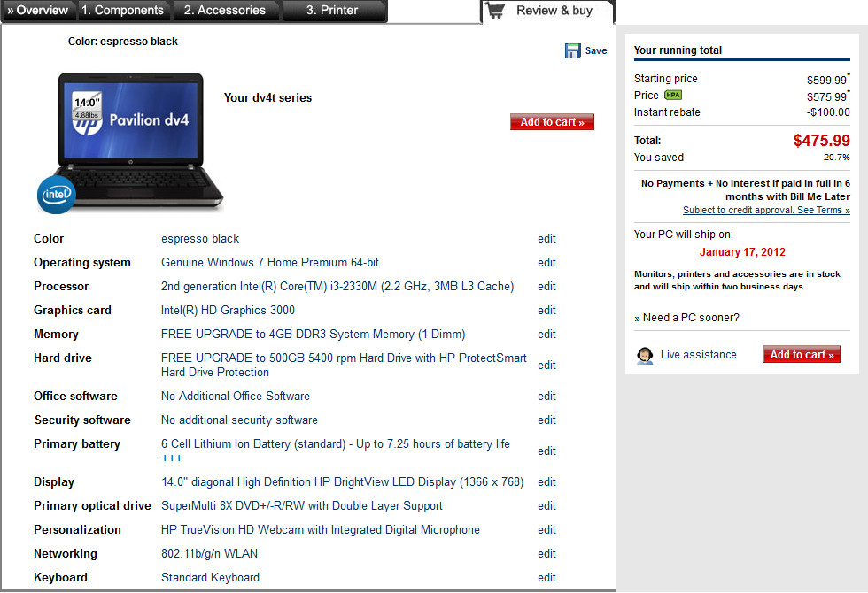Open the Overview tab

pyautogui.click(x=38, y=11)
